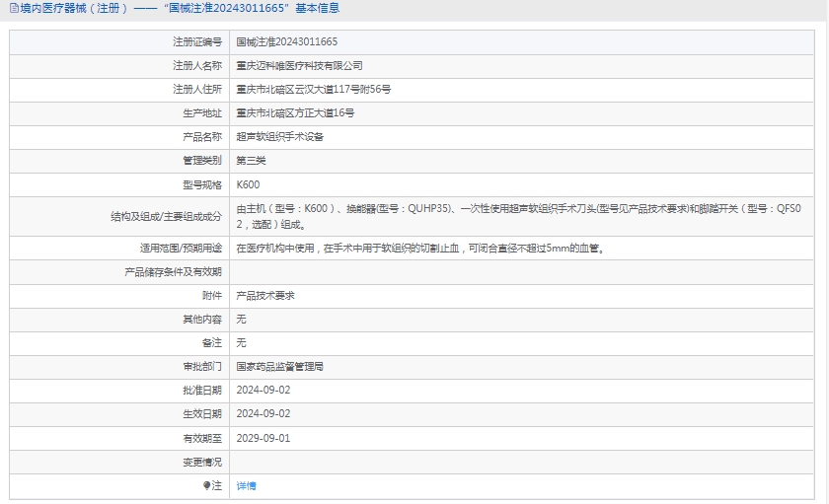Click the approval date 2024-09-02 in 批准日期 row
This screenshot has height=504, width=829.
click(264, 390)
